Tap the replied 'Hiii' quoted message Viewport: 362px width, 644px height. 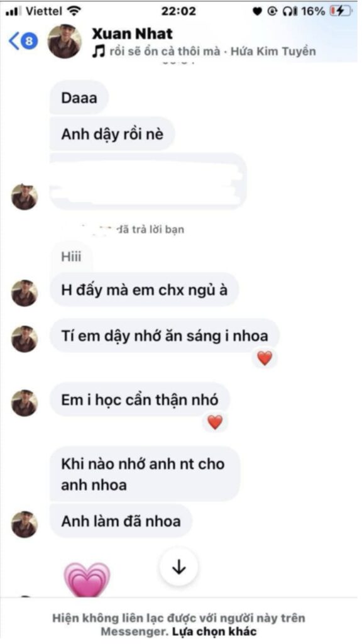[72, 257]
